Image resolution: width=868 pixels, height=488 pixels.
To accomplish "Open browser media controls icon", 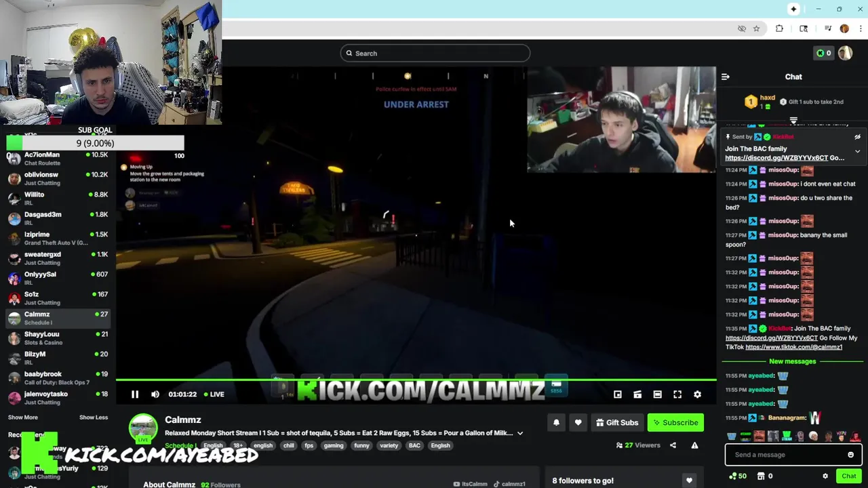I will coord(828,28).
